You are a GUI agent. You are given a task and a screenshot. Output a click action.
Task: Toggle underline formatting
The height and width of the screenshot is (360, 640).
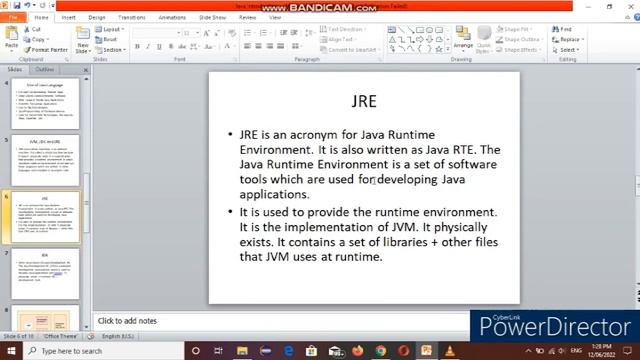coord(159,47)
